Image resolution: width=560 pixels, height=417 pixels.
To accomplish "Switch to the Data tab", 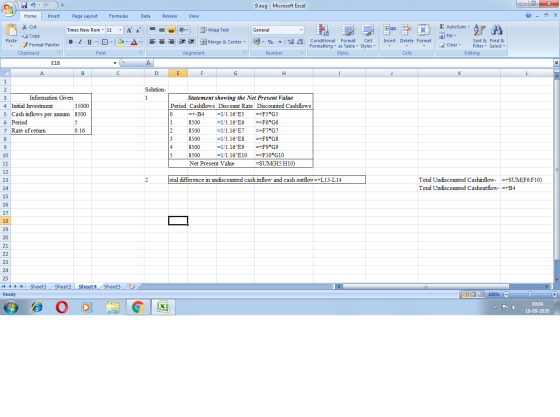I will pos(145,16).
